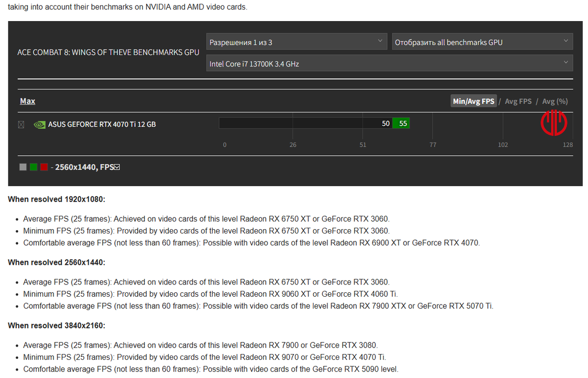588x378 pixels.
Task: Click the green average FPS bar showing 55
Action: [401, 123]
